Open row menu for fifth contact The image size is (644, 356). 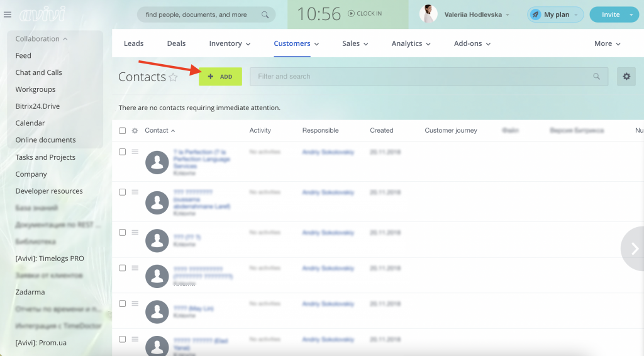(x=135, y=304)
